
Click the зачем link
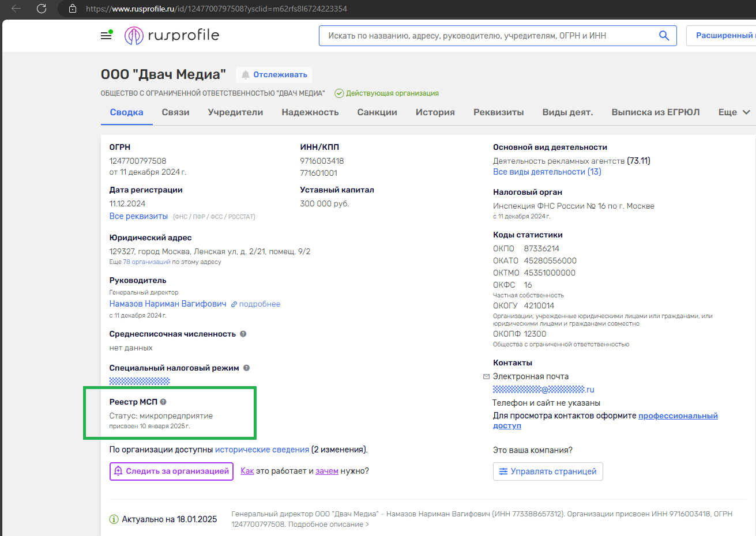(x=327, y=471)
